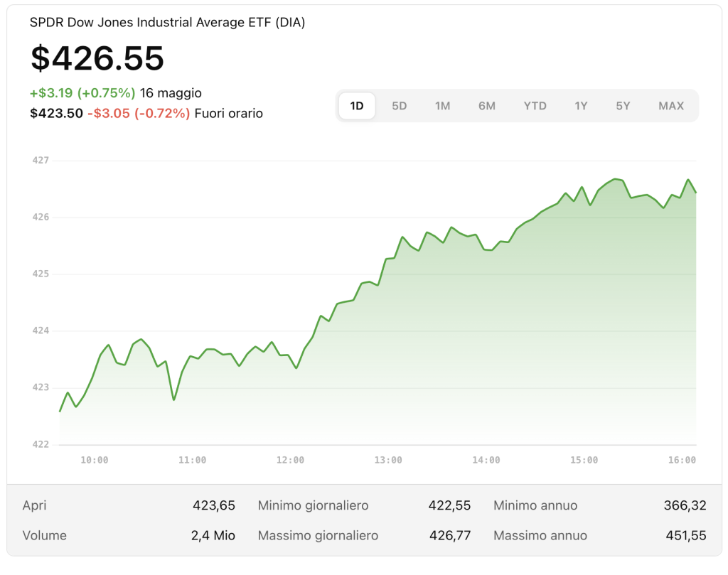Select the 1D time range tab

coord(357,106)
